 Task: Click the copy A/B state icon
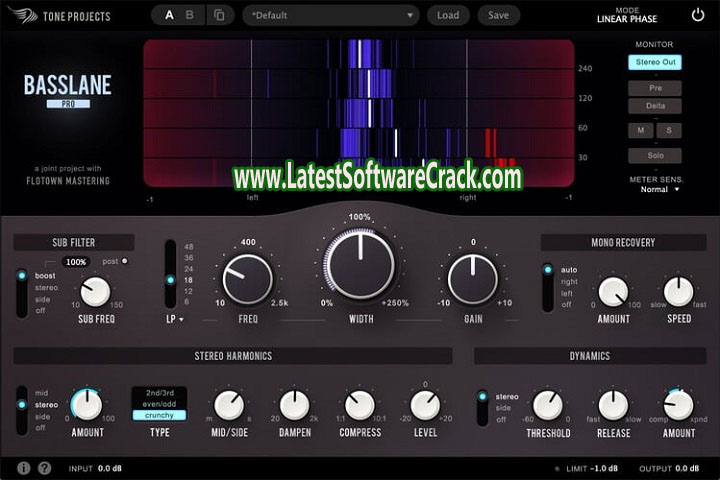[219, 15]
